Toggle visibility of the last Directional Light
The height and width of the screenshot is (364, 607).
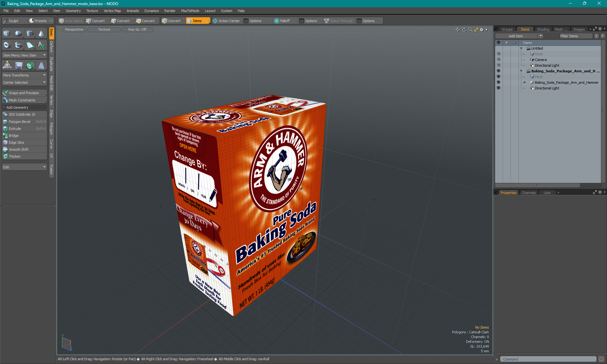coord(499,88)
